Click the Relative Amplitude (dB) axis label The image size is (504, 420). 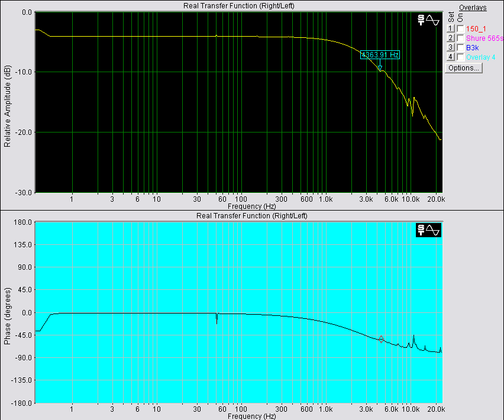pos(7,106)
